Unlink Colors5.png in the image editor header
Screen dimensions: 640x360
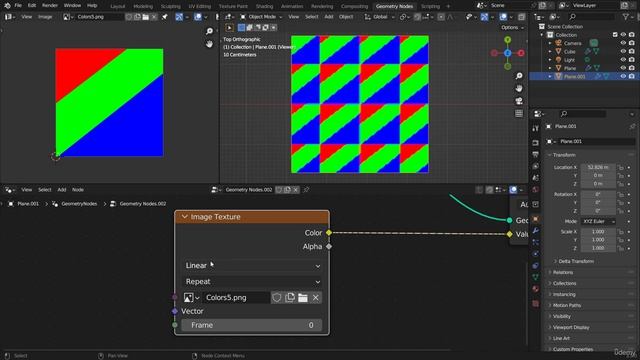(154, 17)
